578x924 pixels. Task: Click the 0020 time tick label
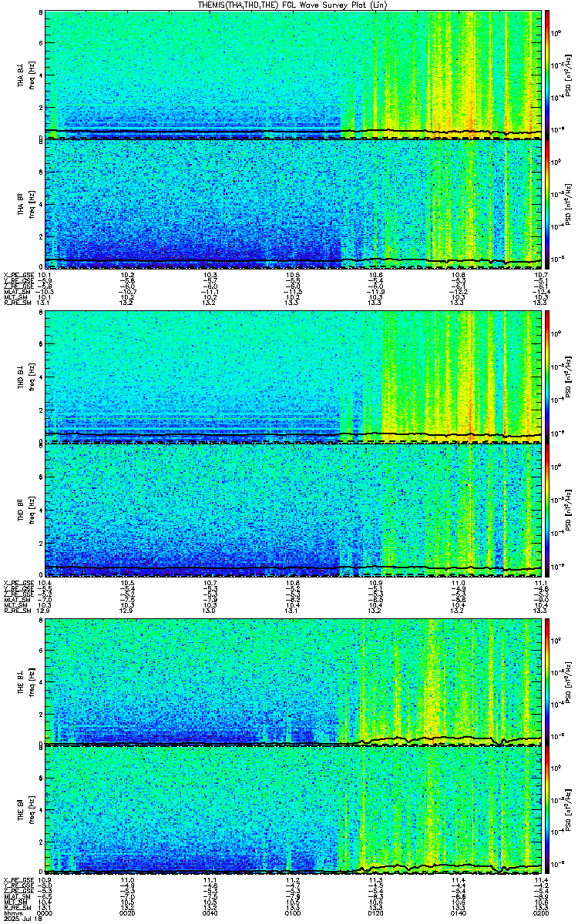coord(128,912)
